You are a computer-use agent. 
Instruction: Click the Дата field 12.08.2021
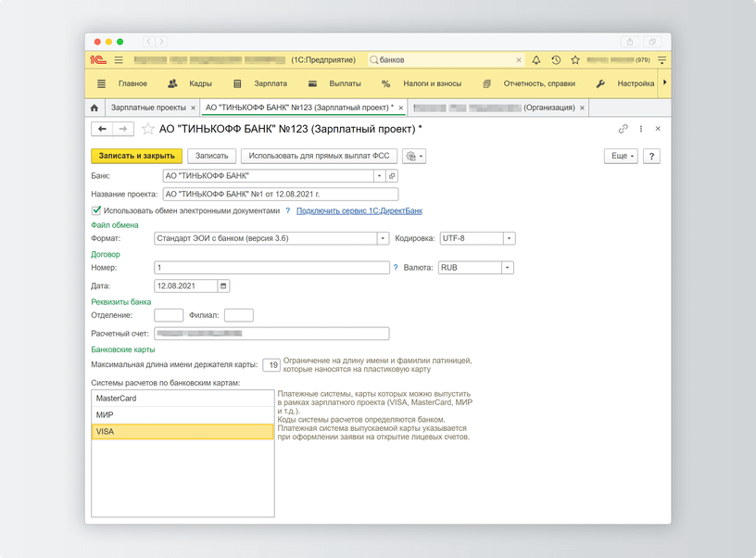click(185, 286)
